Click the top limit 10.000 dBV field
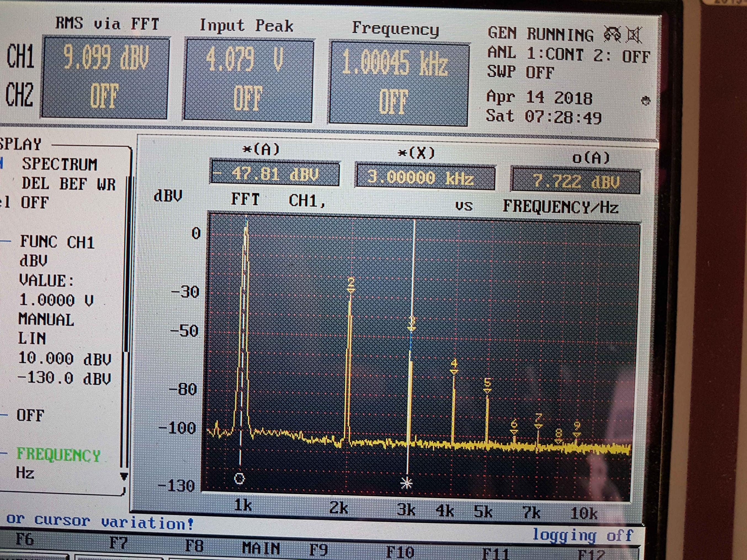Image resolution: width=747 pixels, height=560 pixels. tap(65, 359)
